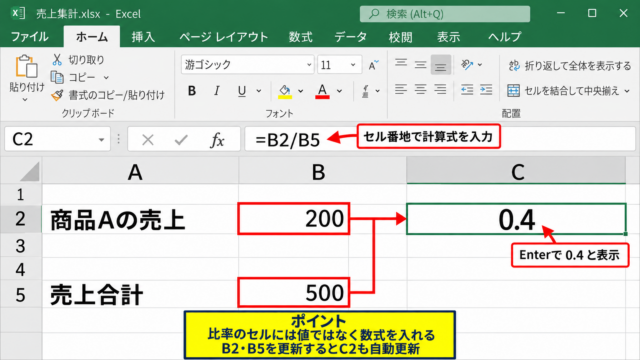
Task: Open font color dropdown arrow
Action: tap(340, 91)
